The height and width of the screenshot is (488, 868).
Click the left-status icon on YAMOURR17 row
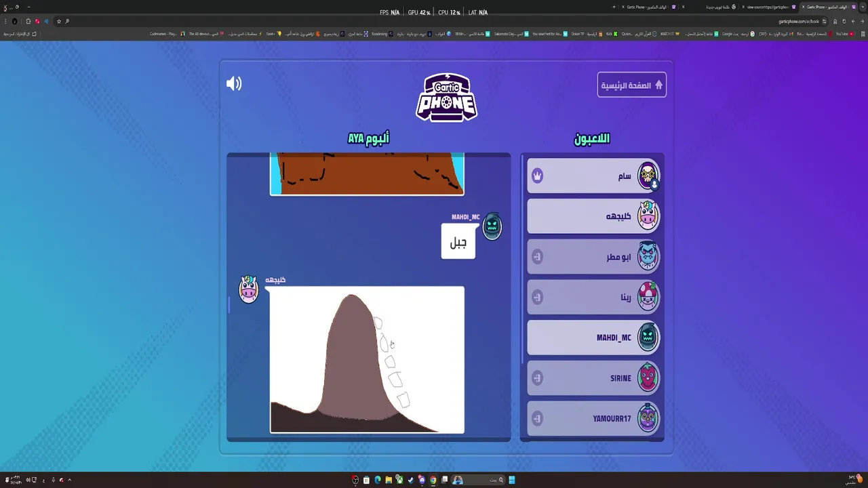(537, 418)
